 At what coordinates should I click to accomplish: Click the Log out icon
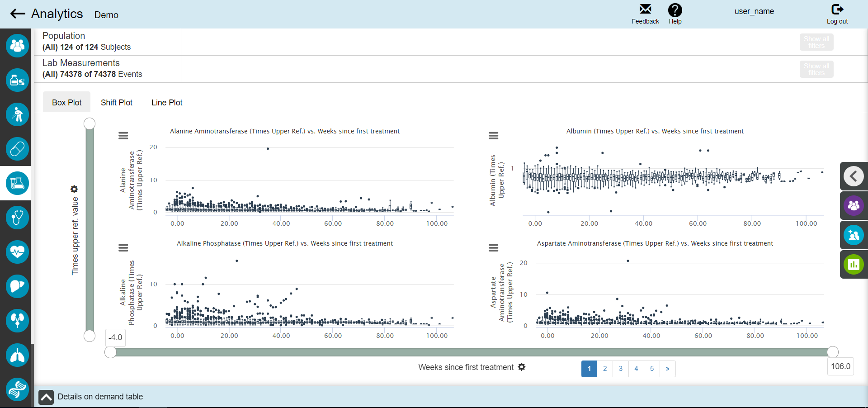coord(837,9)
